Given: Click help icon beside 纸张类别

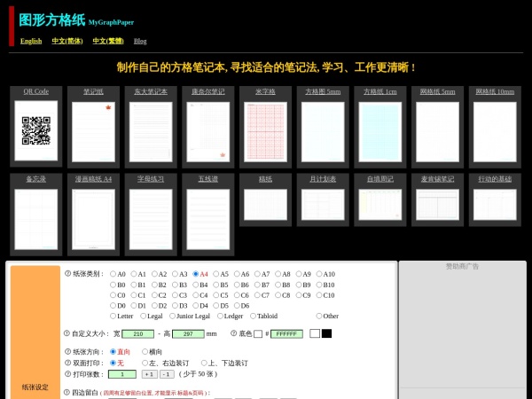Looking at the screenshot, I should pos(67,274).
